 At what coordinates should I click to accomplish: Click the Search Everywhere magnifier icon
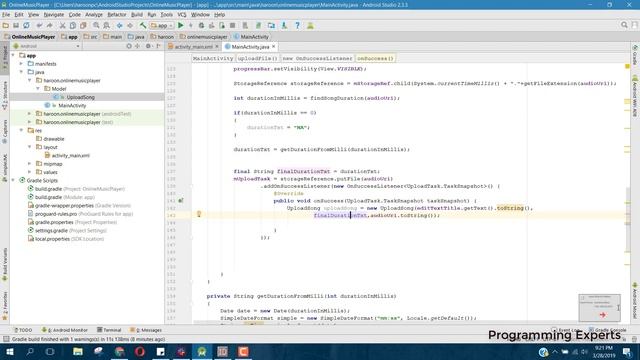click(x=624, y=25)
